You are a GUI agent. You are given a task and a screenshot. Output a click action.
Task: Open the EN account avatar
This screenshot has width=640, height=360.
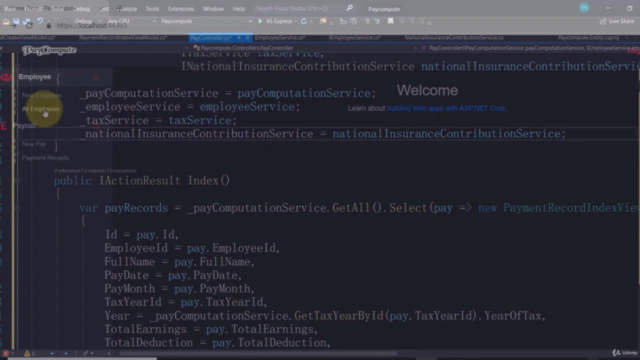pyautogui.click(x=584, y=8)
